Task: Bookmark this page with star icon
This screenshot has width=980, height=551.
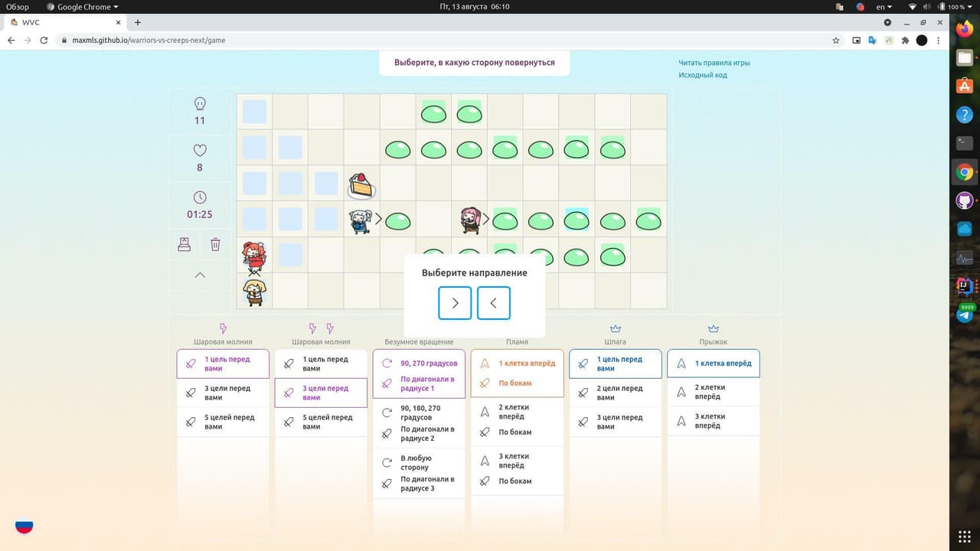Action: click(x=836, y=41)
